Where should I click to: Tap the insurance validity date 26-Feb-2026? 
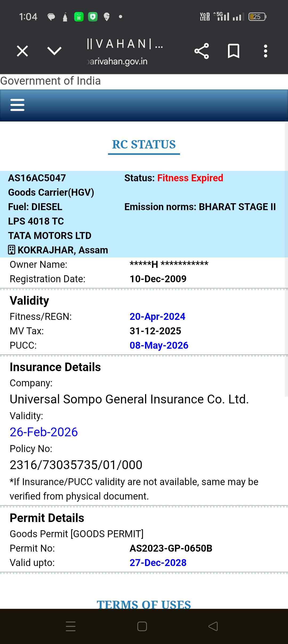(44, 432)
